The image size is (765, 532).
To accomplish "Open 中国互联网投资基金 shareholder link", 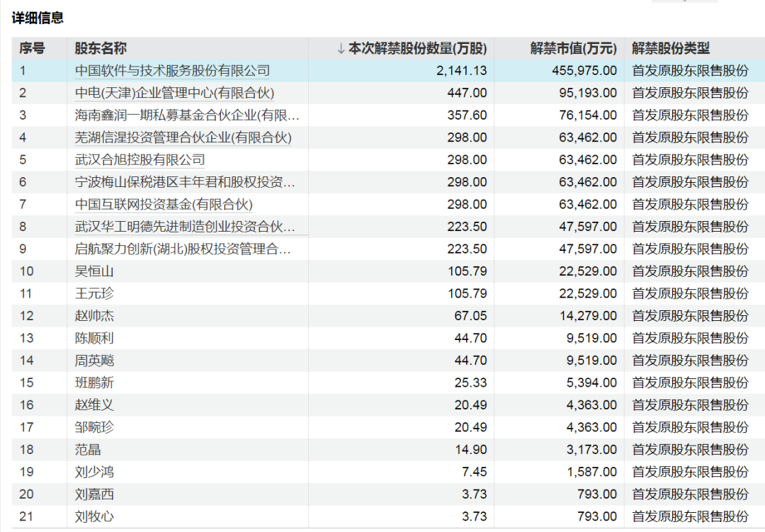I will pyautogui.click(x=164, y=205).
